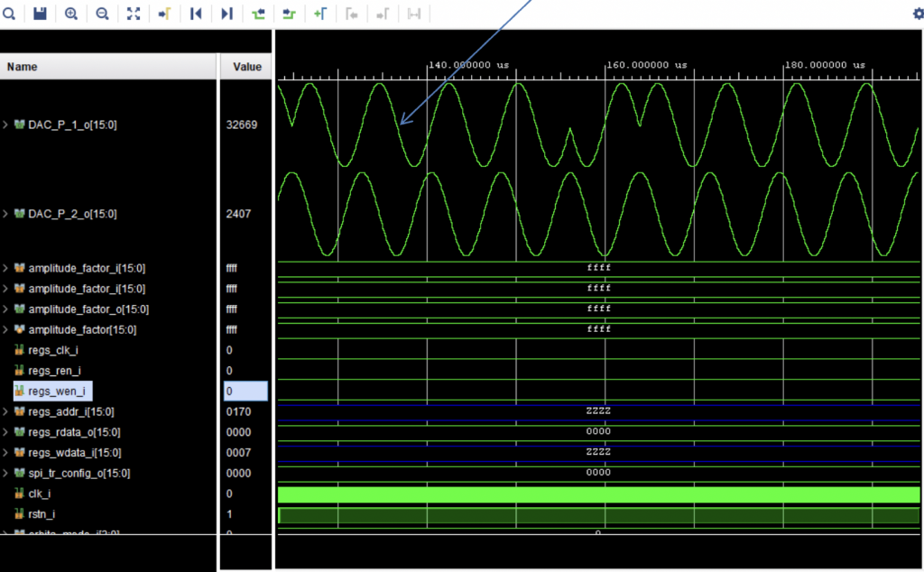924x572 pixels.
Task: Click the Zoom Fit icon
Action: (x=134, y=14)
